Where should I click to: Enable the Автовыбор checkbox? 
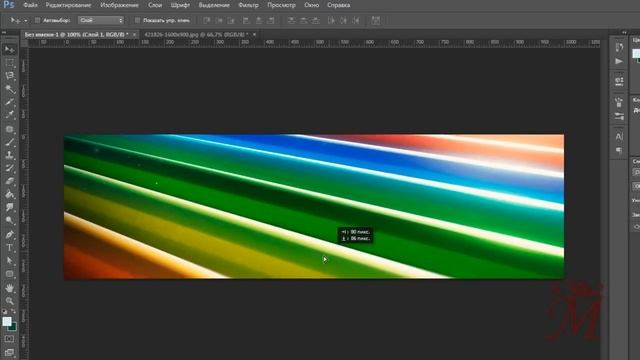coord(37,20)
